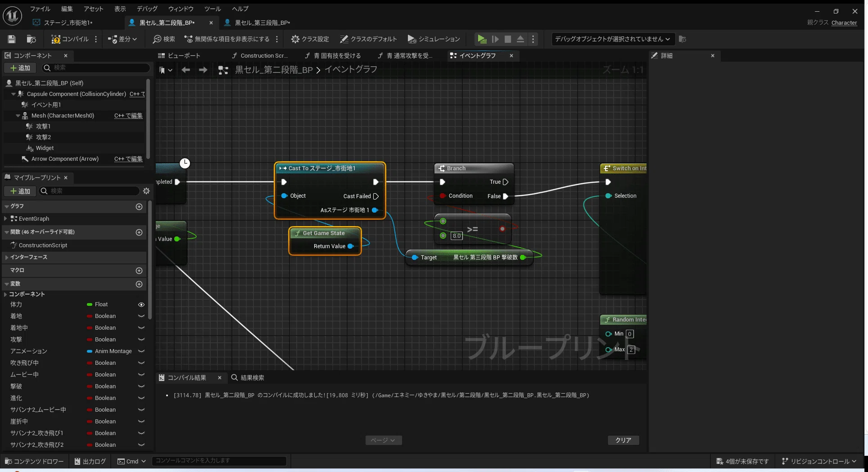Switch to 青 固有技を受ける graph tab
The image size is (868, 472).
pyautogui.click(x=333, y=55)
